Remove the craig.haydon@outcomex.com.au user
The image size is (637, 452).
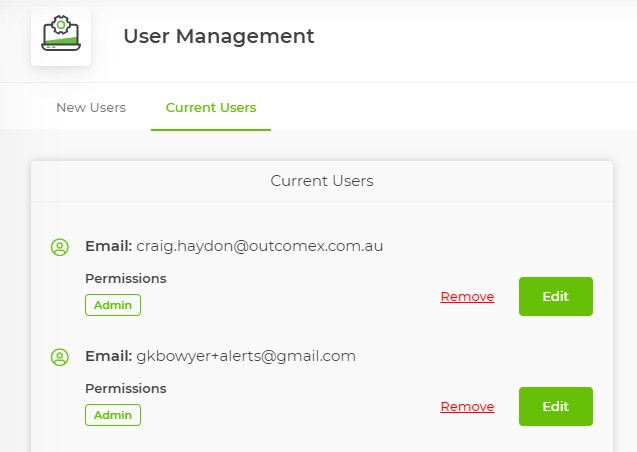[467, 296]
